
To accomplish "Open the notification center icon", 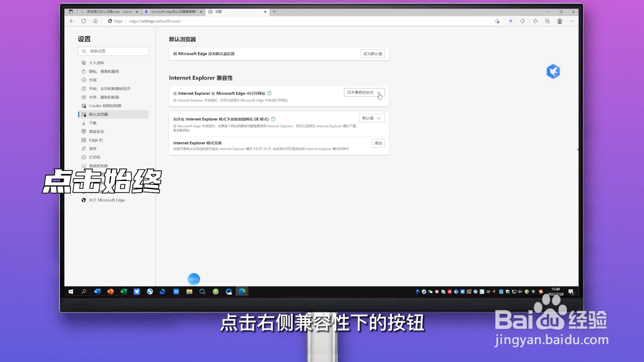I will 571,292.
